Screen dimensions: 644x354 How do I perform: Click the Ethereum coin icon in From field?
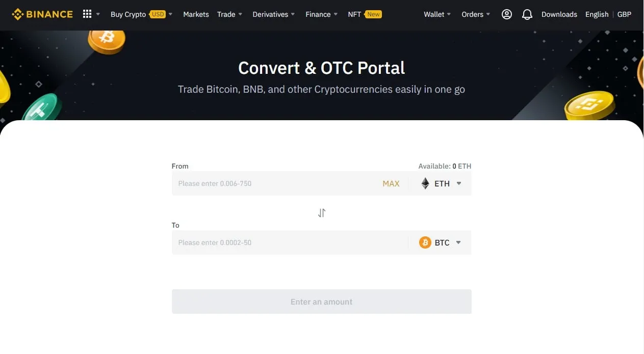tap(425, 183)
